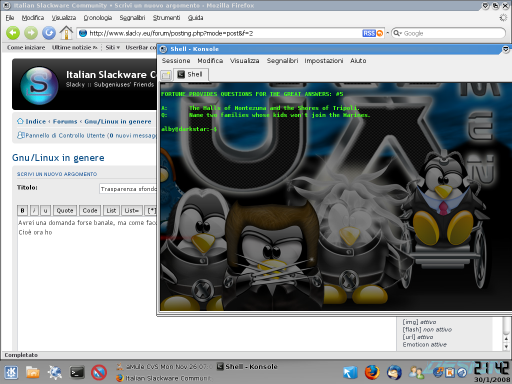Click the RSS feed icon in the address bar
The width and height of the screenshot is (512, 384).
click(x=369, y=33)
